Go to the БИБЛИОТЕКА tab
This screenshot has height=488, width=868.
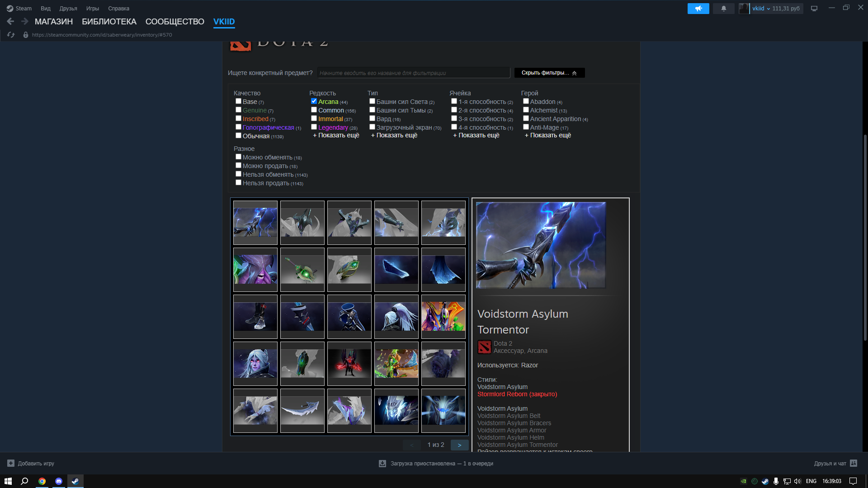click(x=109, y=22)
